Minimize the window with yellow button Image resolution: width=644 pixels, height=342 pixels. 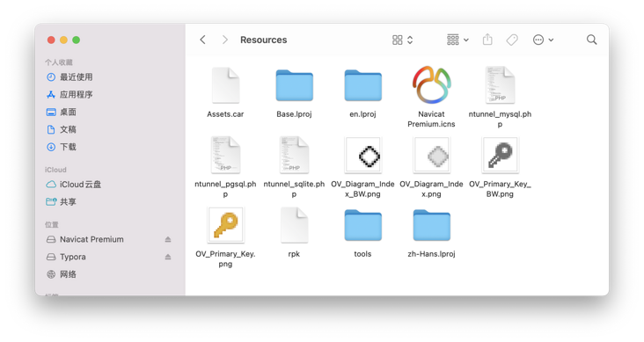pyautogui.click(x=63, y=40)
